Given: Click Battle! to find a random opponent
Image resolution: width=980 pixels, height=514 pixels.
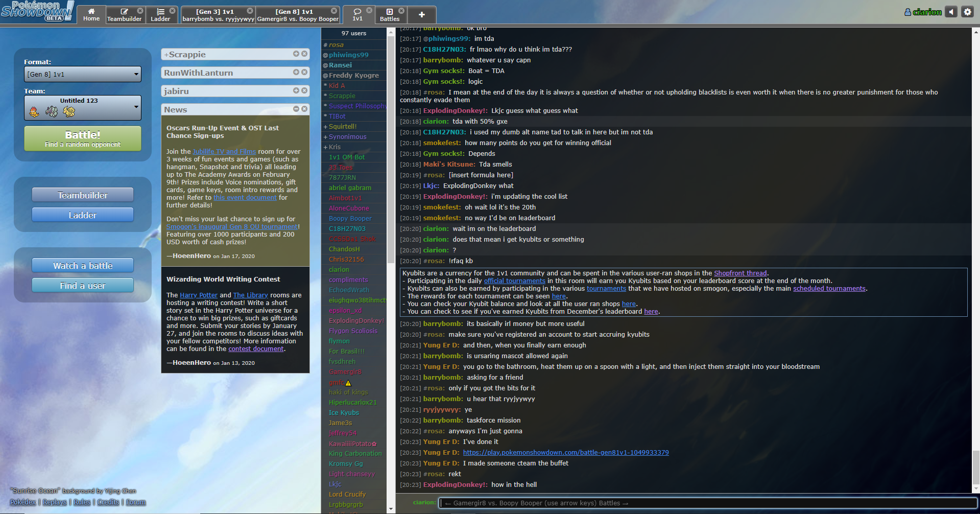Looking at the screenshot, I should click(83, 138).
